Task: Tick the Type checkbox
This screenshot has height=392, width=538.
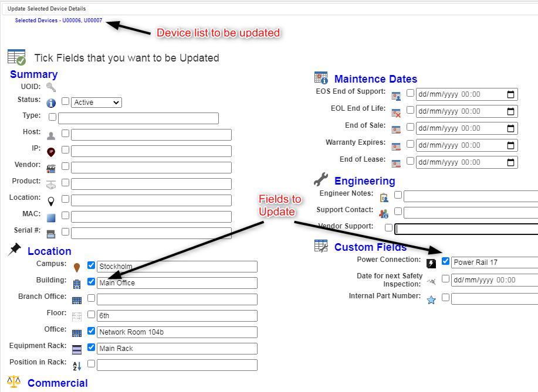Action: [x=52, y=117]
